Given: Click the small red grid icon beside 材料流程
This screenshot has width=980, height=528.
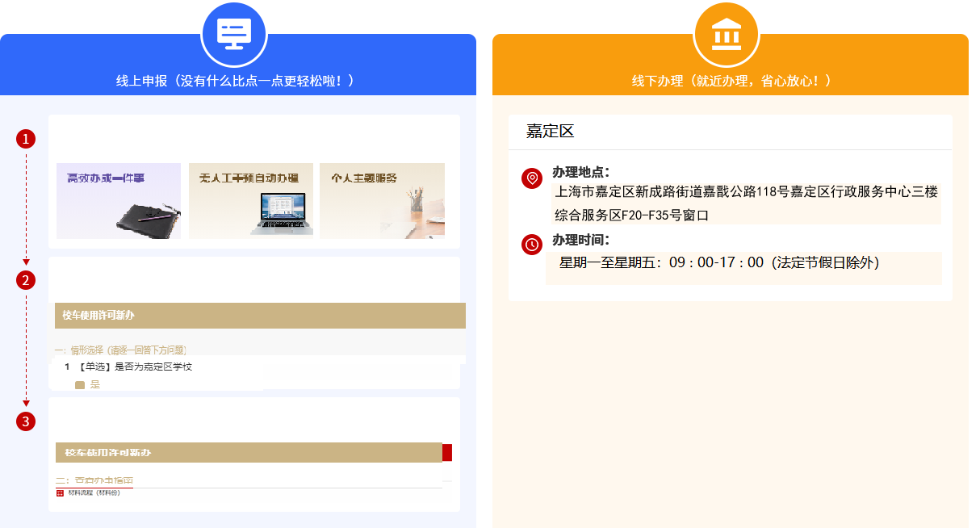Looking at the screenshot, I should pos(60,493).
